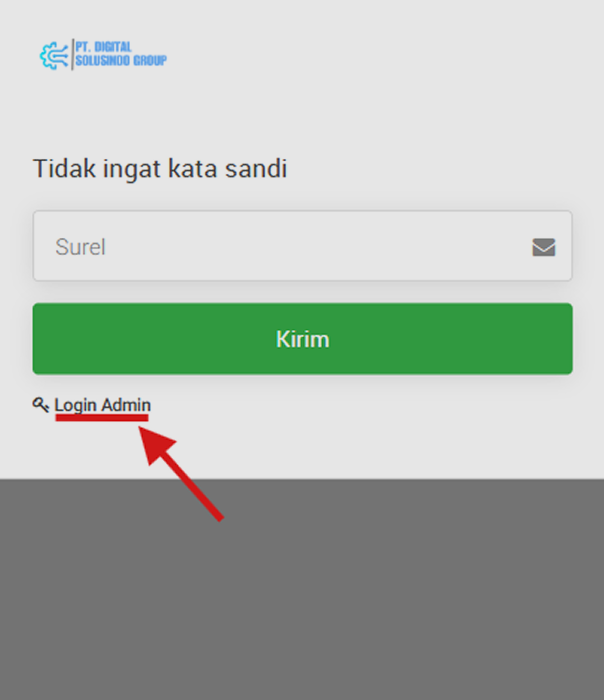
Task: Click the Surel placeholder text
Action: click(80, 247)
